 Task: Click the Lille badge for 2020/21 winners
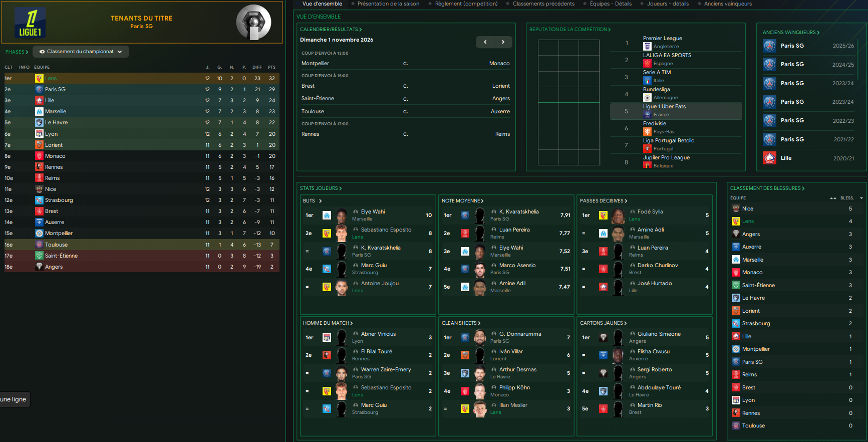[770, 158]
